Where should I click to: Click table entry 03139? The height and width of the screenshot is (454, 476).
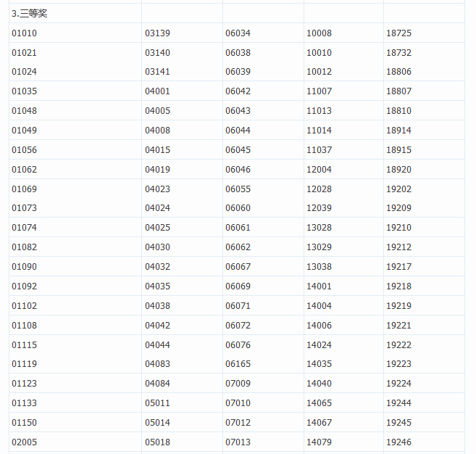pyautogui.click(x=157, y=33)
